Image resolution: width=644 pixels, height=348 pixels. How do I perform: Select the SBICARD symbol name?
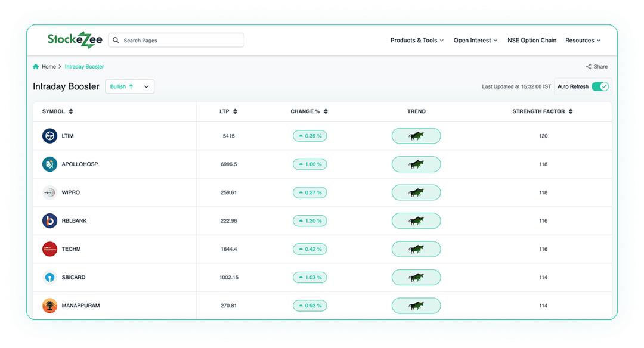coord(73,278)
